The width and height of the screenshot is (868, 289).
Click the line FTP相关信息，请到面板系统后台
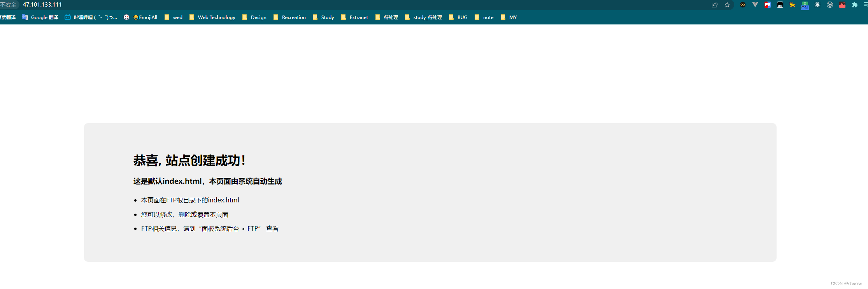(x=210, y=228)
